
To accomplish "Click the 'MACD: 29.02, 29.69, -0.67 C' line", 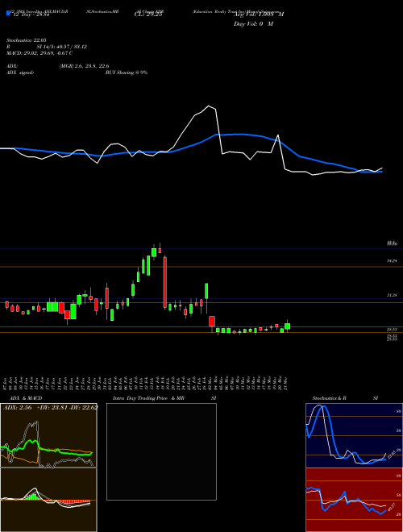I will coord(39,53).
